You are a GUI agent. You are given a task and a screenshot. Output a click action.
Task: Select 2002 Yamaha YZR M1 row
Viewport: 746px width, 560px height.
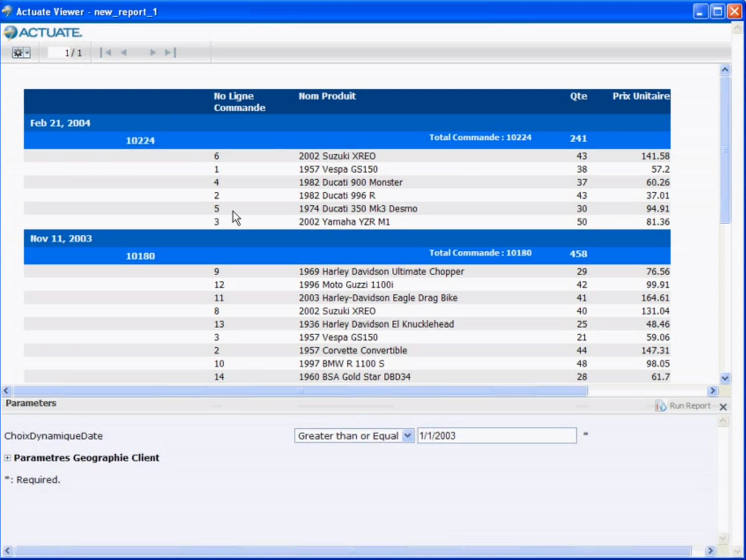click(x=347, y=222)
